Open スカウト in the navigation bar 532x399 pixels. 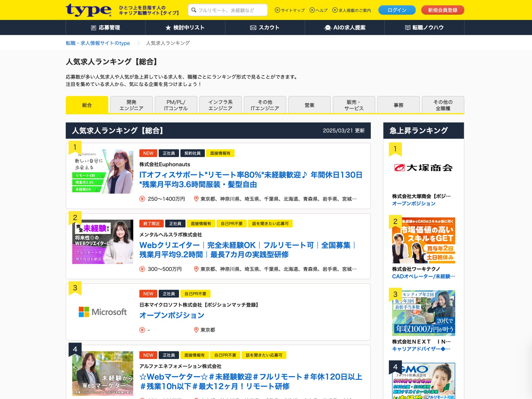[x=265, y=27]
